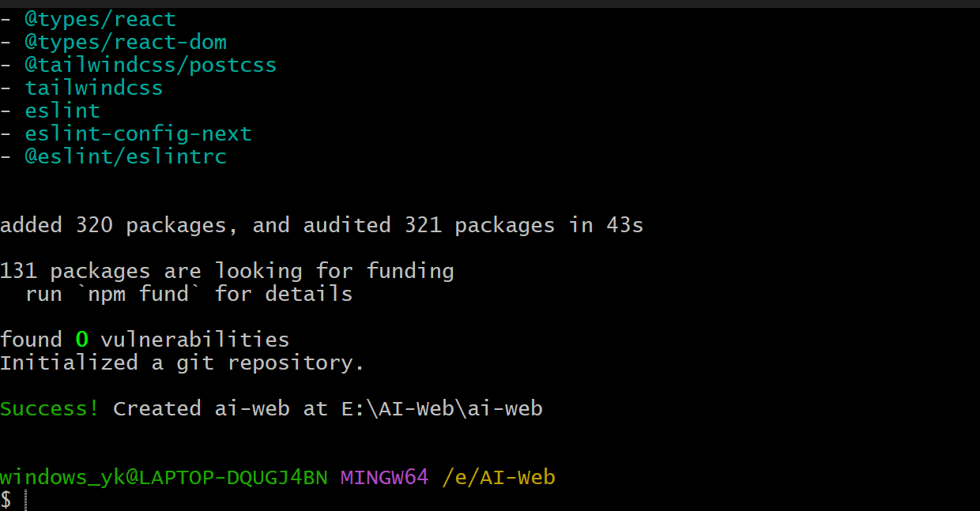Image resolution: width=980 pixels, height=511 pixels.
Task: Click the purple MINGW64 label
Action: coord(385,478)
